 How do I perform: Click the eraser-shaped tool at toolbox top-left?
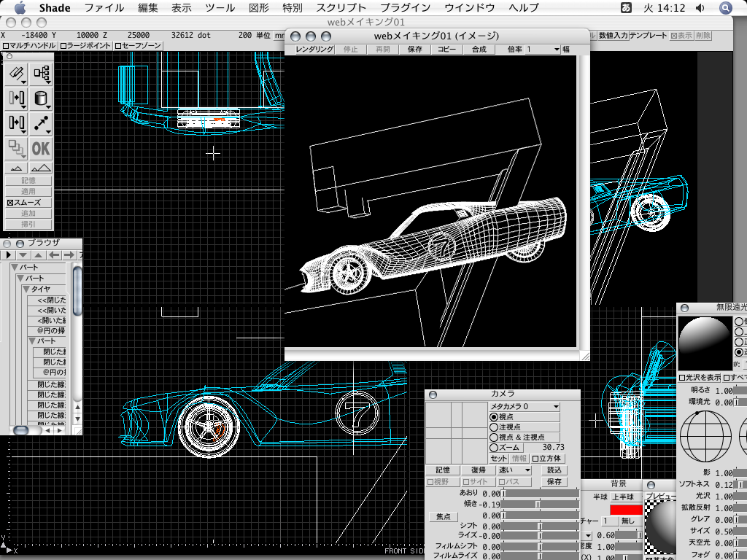pyautogui.click(x=17, y=74)
